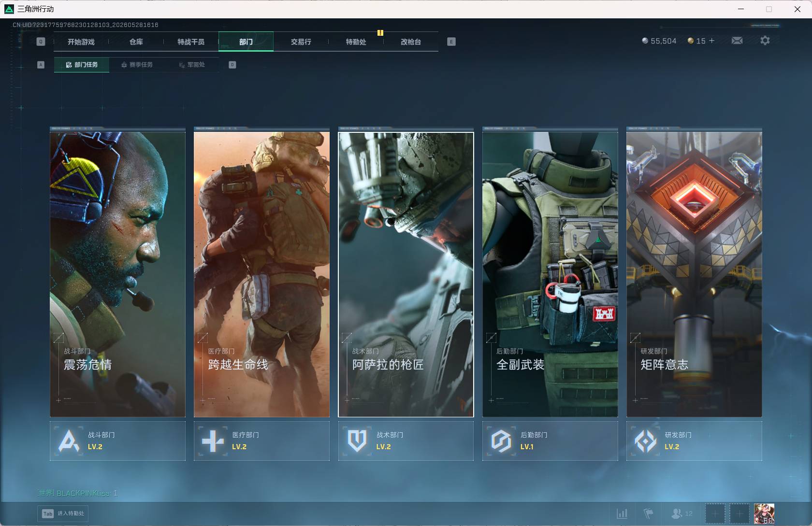Select the 部门任务 sub-tab
Screen dimensions: 812x526
82,65
